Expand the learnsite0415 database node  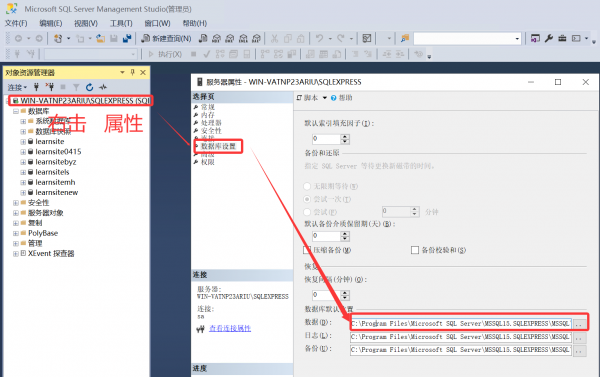(x=23, y=152)
